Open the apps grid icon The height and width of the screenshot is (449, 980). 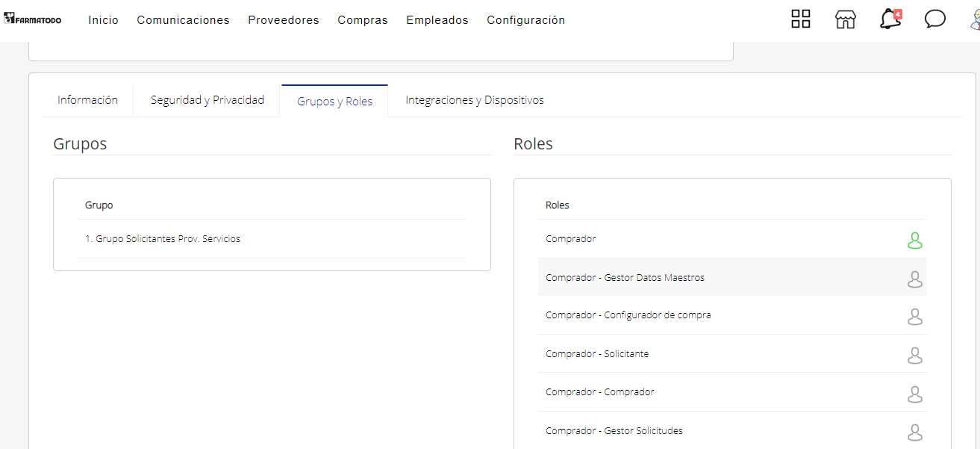pyautogui.click(x=801, y=19)
